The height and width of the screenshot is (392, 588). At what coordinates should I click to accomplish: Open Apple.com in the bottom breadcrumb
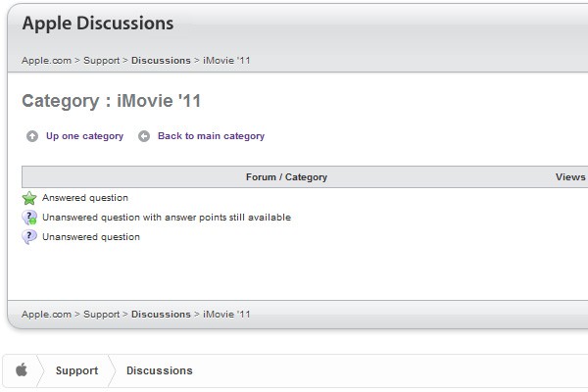[x=46, y=314]
